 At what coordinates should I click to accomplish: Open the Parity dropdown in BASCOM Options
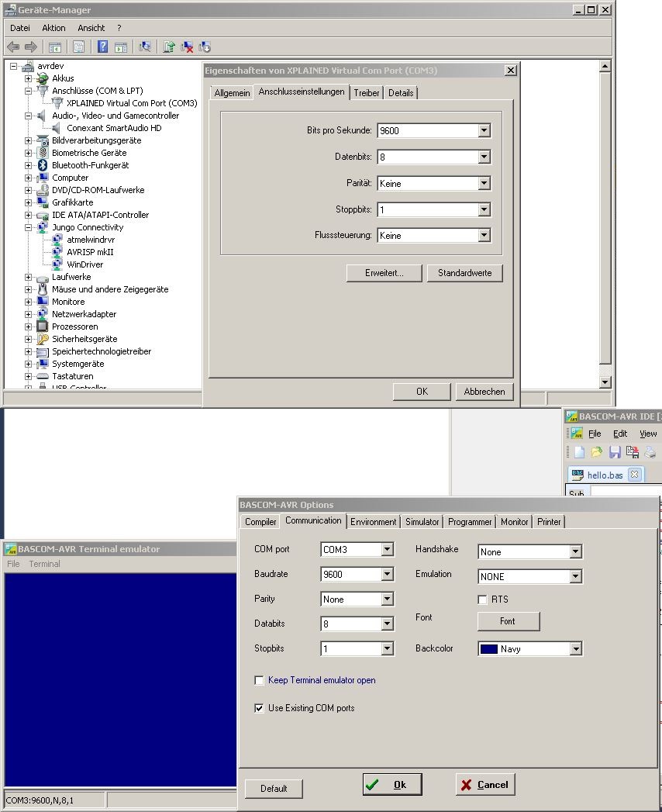[387, 599]
